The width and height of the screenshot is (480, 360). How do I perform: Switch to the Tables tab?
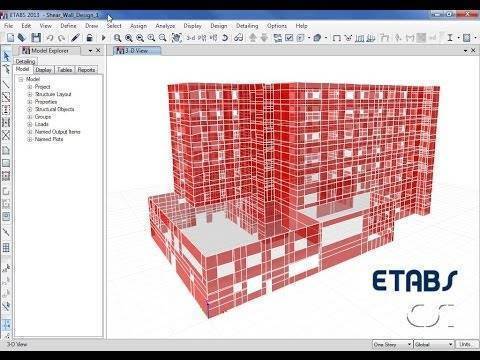(x=65, y=70)
